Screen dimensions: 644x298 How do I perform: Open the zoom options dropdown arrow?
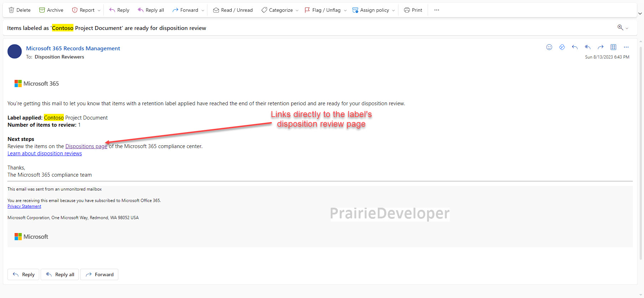[x=627, y=28]
